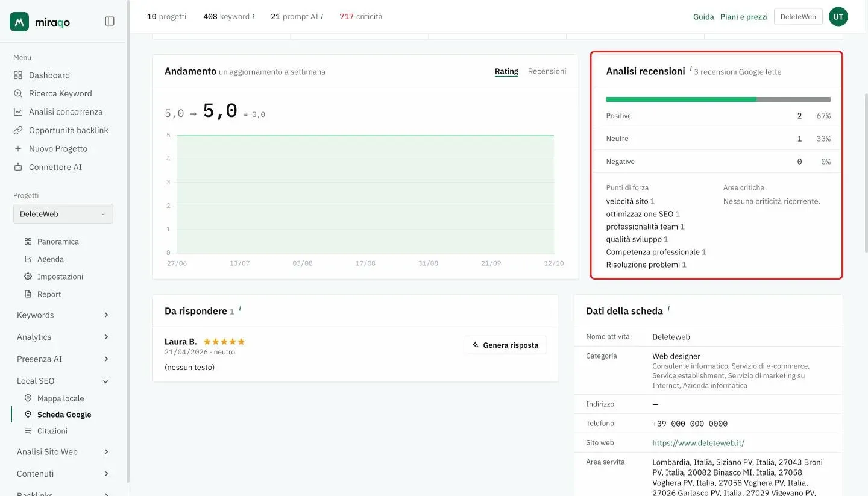Click the Report document icon
Image resolution: width=868 pixels, height=496 pixels.
point(28,294)
